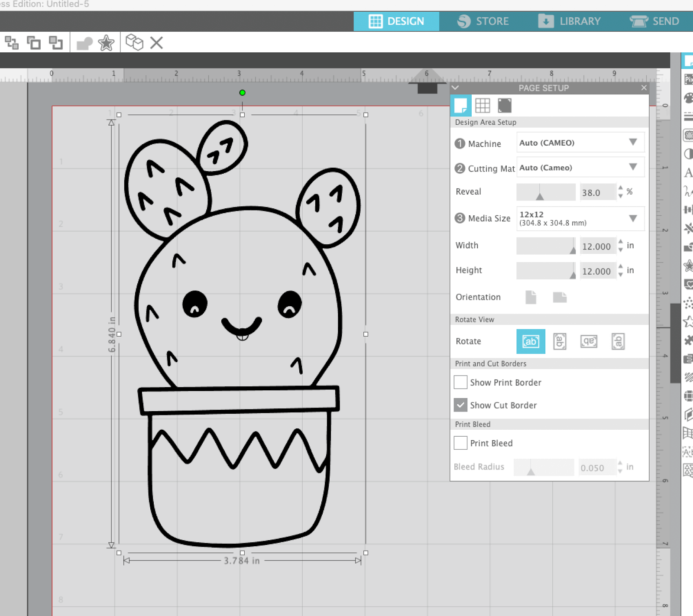Enable the Print Bleed option

(461, 443)
